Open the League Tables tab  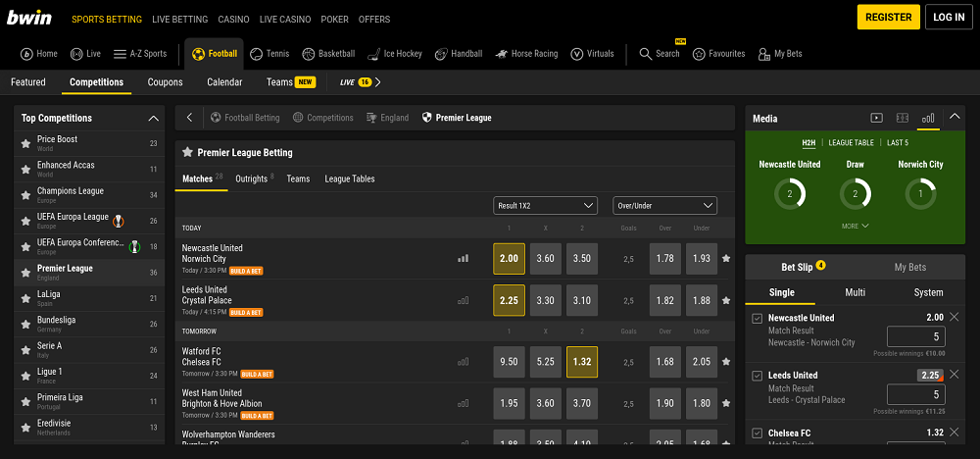tap(350, 178)
